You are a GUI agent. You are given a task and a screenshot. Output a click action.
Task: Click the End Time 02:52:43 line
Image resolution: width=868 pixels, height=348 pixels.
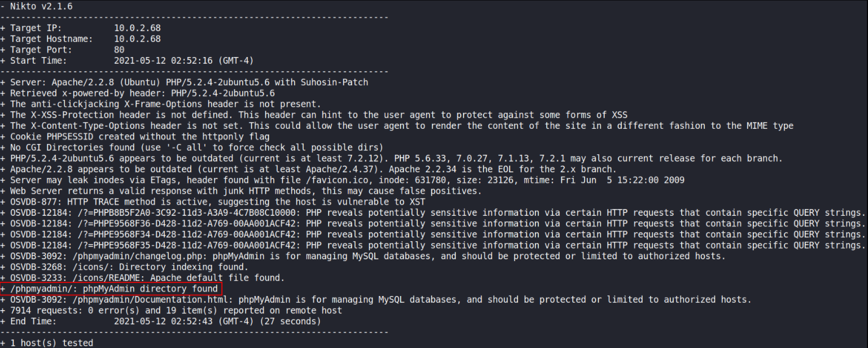click(x=161, y=321)
